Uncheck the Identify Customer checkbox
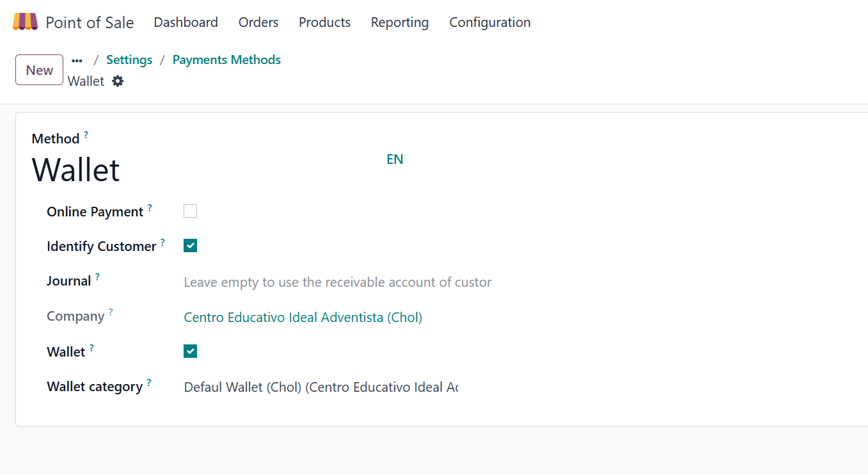Viewport: 868px width, 475px height. point(190,246)
